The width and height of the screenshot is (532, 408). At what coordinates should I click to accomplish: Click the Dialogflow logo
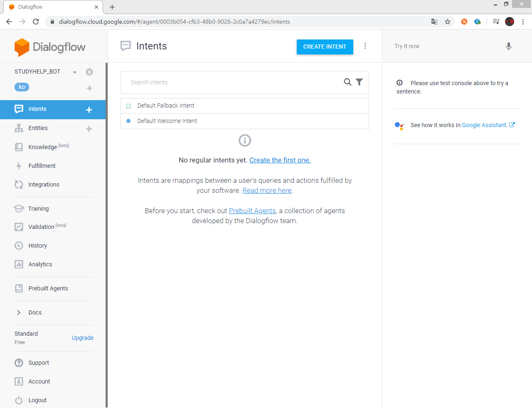click(50, 47)
